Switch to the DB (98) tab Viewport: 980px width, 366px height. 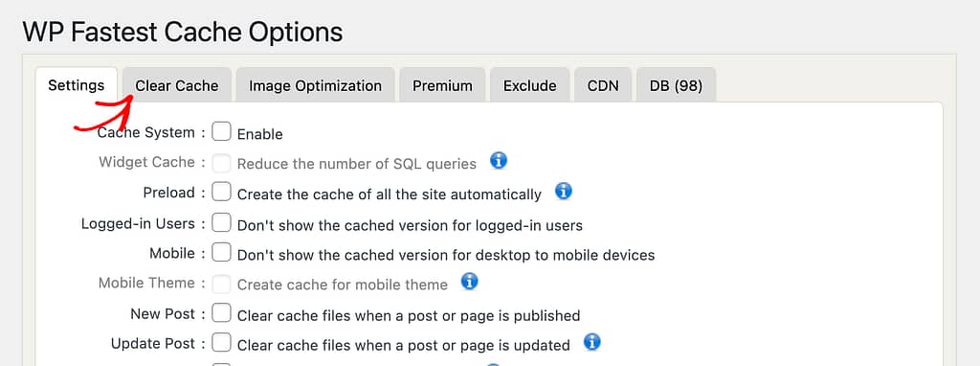click(677, 85)
